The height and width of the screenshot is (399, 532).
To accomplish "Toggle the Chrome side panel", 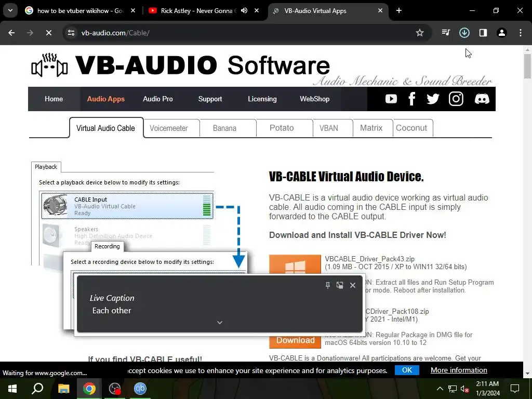I will [483, 33].
